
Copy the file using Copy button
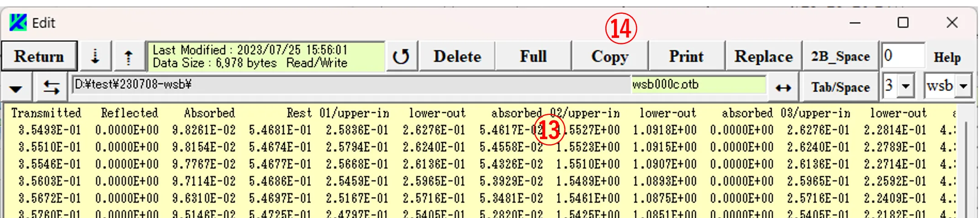610,57
